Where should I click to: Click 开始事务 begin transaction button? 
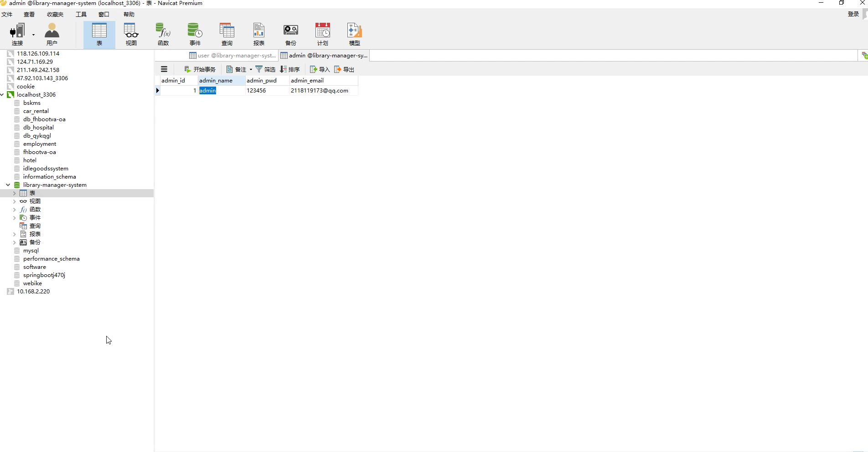pyautogui.click(x=200, y=69)
